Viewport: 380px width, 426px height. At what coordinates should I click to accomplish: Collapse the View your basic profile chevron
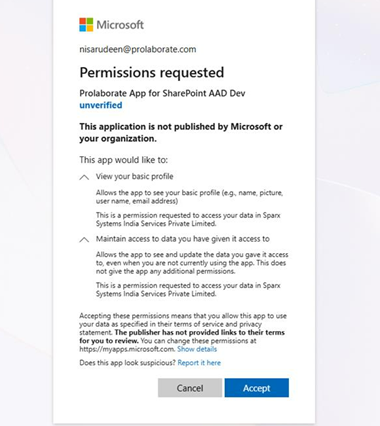coord(84,177)
